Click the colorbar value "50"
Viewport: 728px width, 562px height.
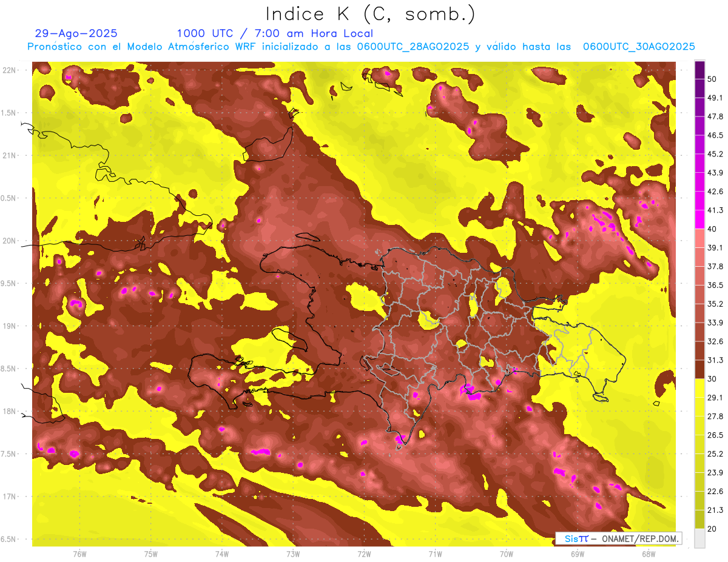[712, 79]
